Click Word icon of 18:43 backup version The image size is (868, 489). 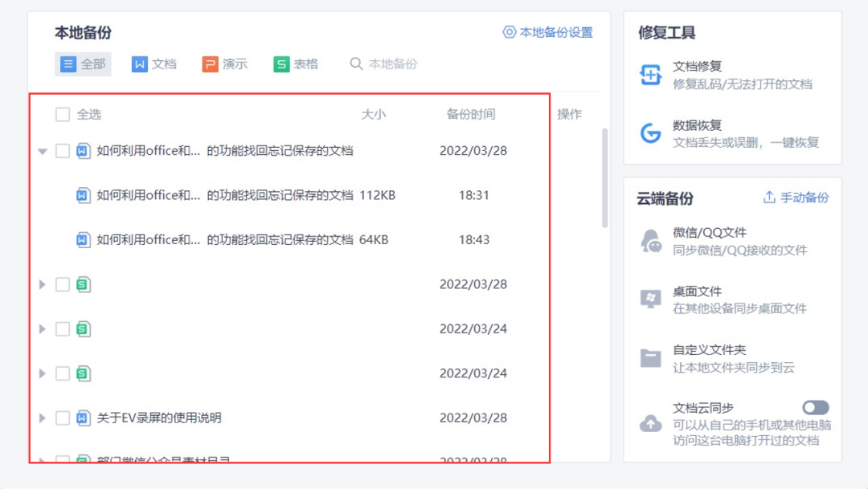[x=83, y=239]
